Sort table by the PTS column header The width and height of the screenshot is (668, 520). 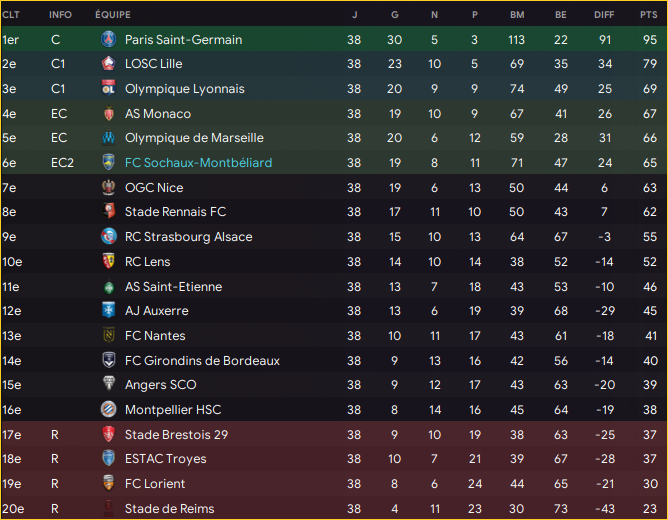point(648,15)
